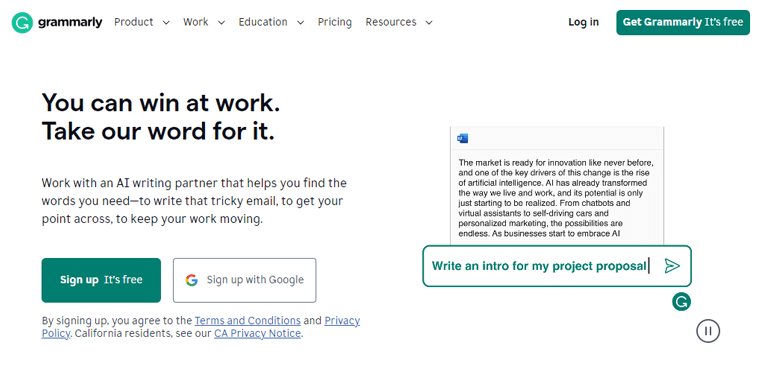Go to the Pricing page
Viewport: 760px width, 372px height.
pyautogui.click(x=334, y=22)
